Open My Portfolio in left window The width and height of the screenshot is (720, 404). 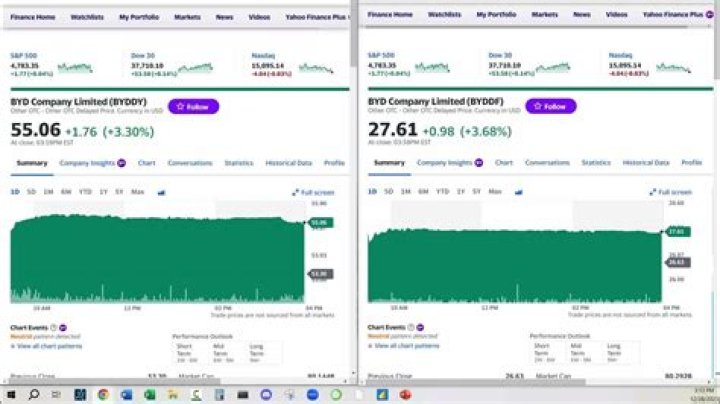pos(139,17)
